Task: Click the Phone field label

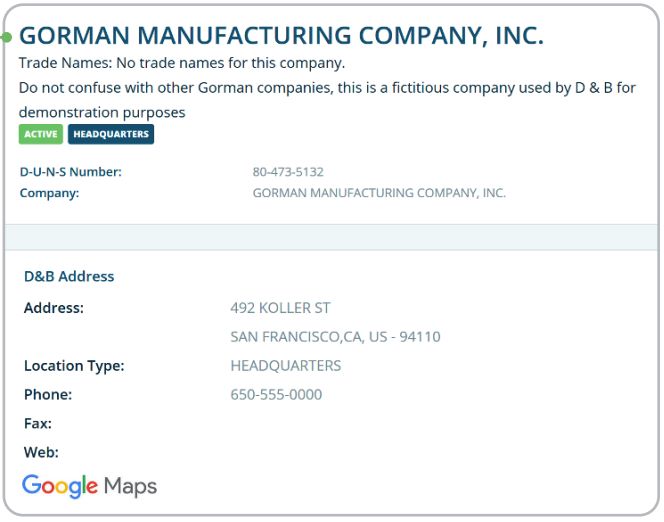Action: [x=48, y=395]
